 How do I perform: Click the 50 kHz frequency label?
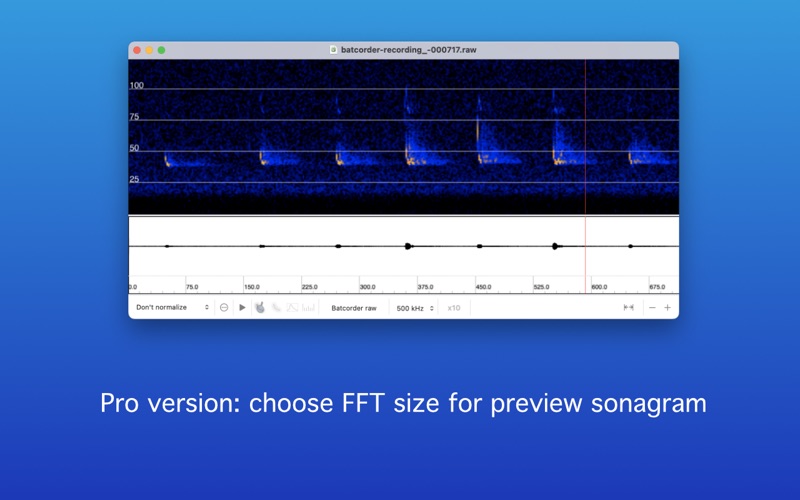134,148
